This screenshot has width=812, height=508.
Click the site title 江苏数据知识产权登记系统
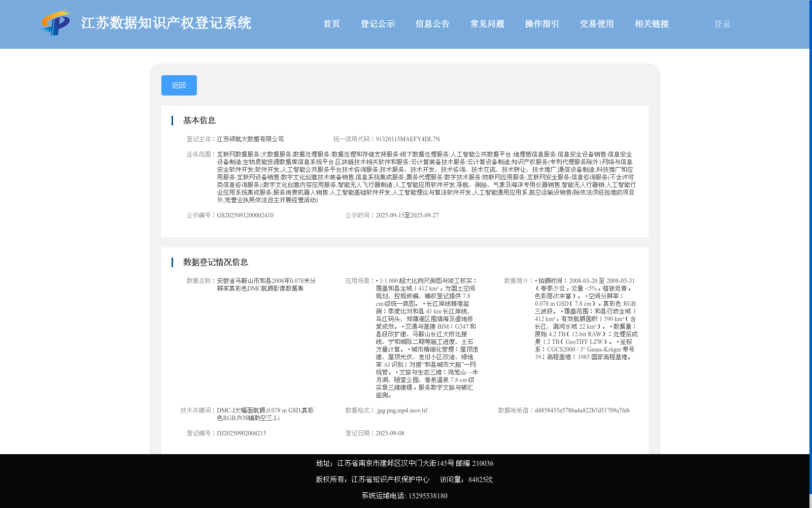[165, 23]
